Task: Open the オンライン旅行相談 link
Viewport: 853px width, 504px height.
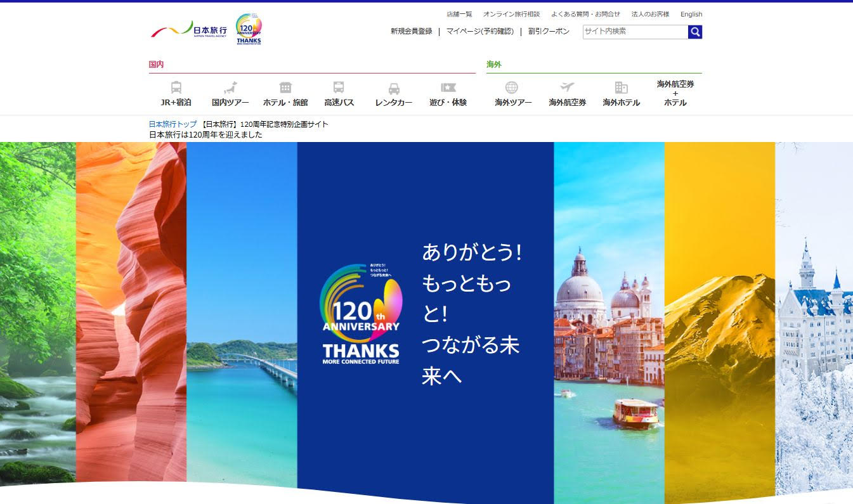Action: point(511,14)
